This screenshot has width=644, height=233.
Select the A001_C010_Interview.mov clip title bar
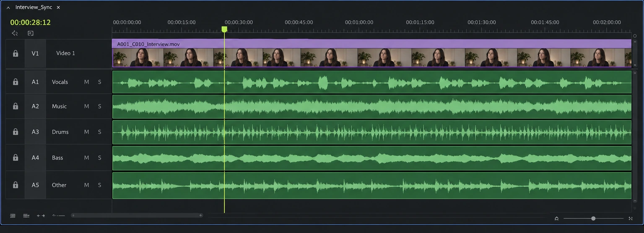(371, 44)
